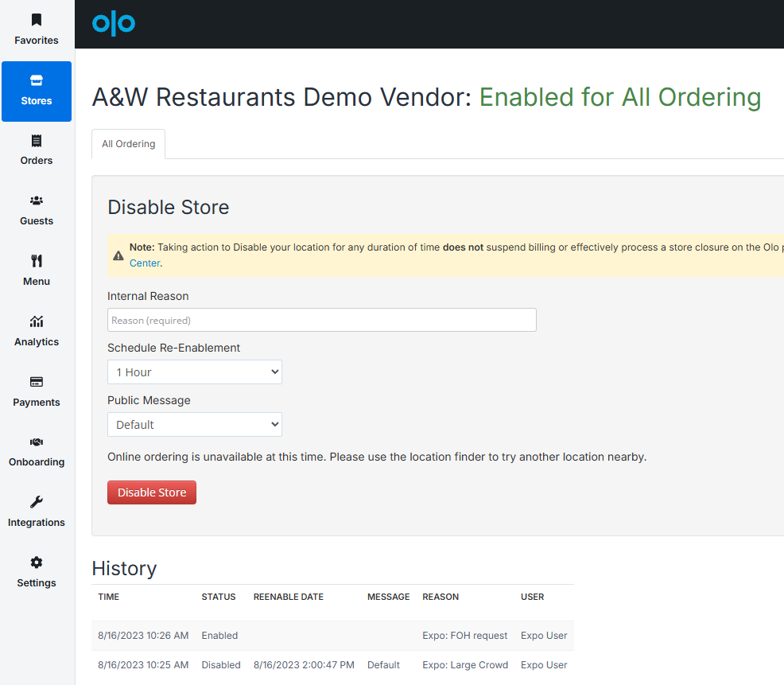The height and width of the screenshot is (685, 784).
Task: Click the USER column header
Action: coord(533,597)
